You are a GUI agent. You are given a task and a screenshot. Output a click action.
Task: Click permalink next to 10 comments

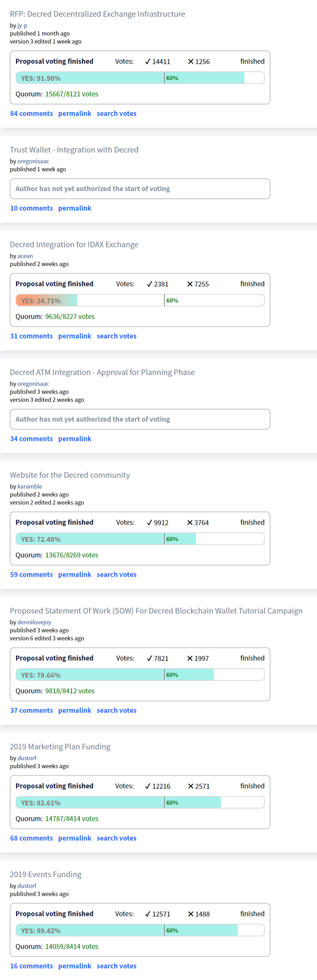coord(75,208)
